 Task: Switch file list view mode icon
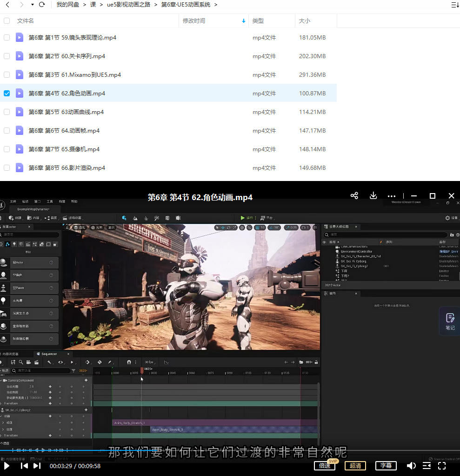point(455,5)
